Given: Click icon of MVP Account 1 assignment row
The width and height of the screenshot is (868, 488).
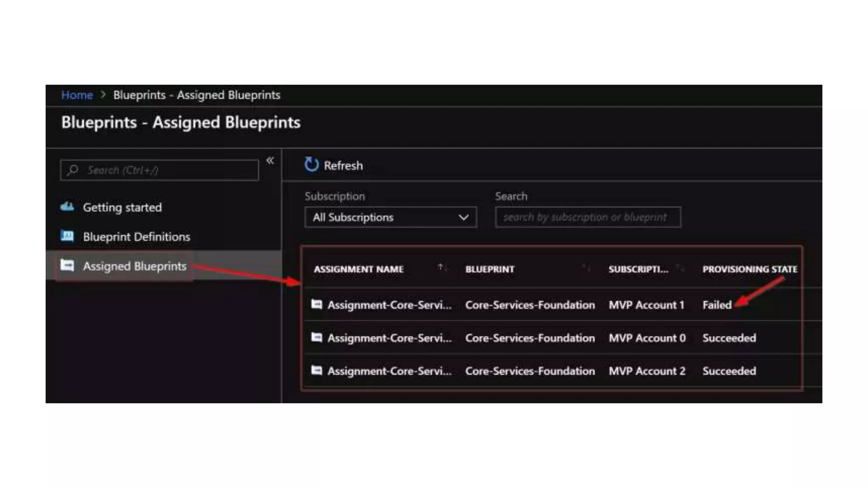Looking at the screenshot, I should coord(317,304).
